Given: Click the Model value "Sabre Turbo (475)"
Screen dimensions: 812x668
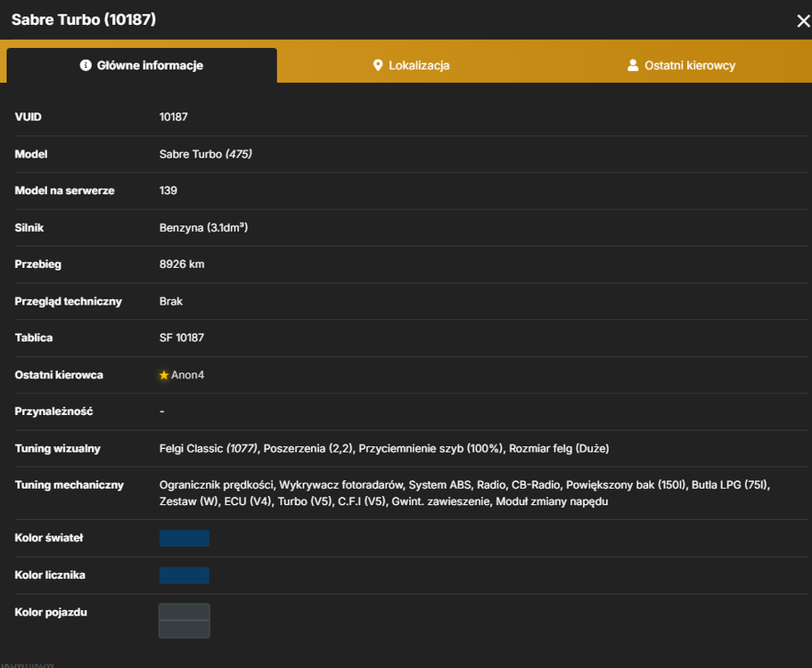Looking at the screenshot, I should pos(206,154).
